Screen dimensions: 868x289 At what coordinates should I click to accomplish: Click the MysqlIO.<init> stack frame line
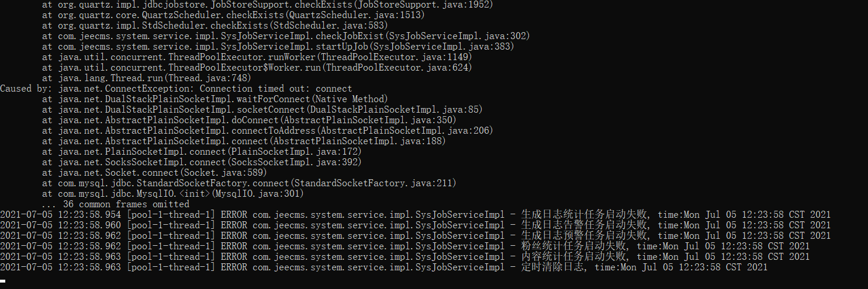[x=181, y=194]
